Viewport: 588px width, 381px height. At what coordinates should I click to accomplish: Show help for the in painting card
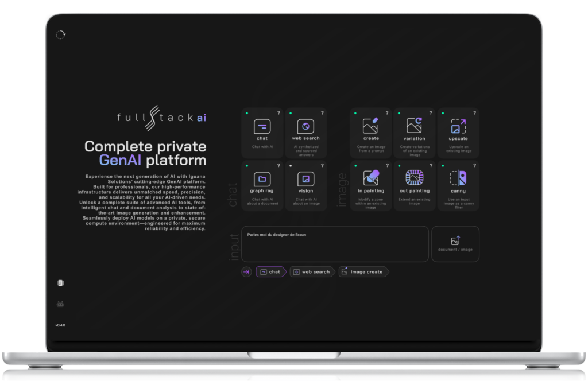pos(387,165)
